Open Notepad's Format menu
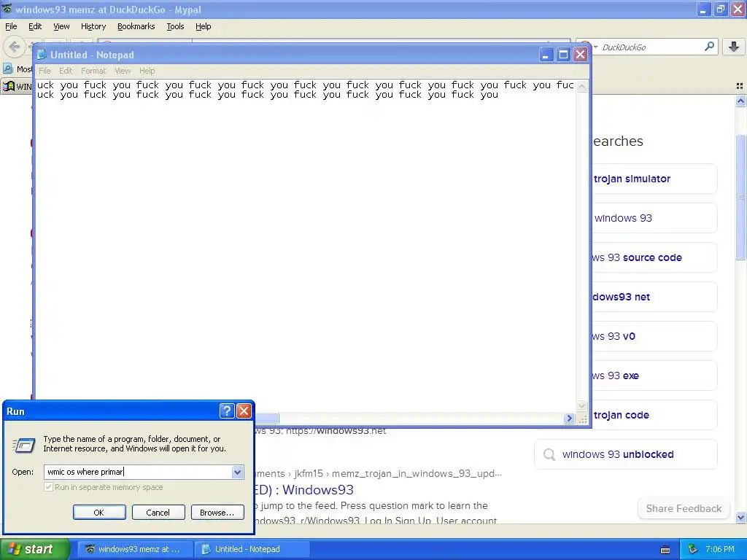Viewport: 747px width, 560px height. pos(93,71)
